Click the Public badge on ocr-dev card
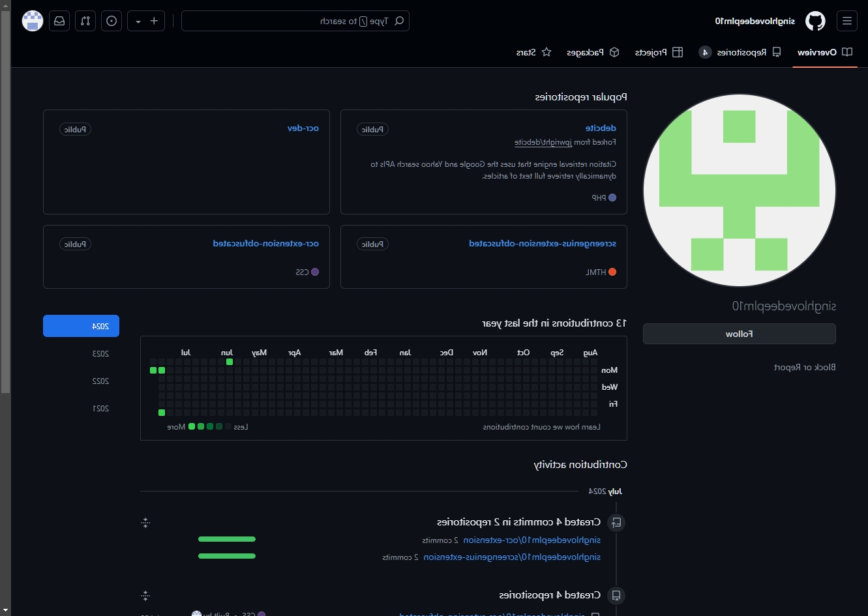This screenshot has height=616, width=868. 75,129
